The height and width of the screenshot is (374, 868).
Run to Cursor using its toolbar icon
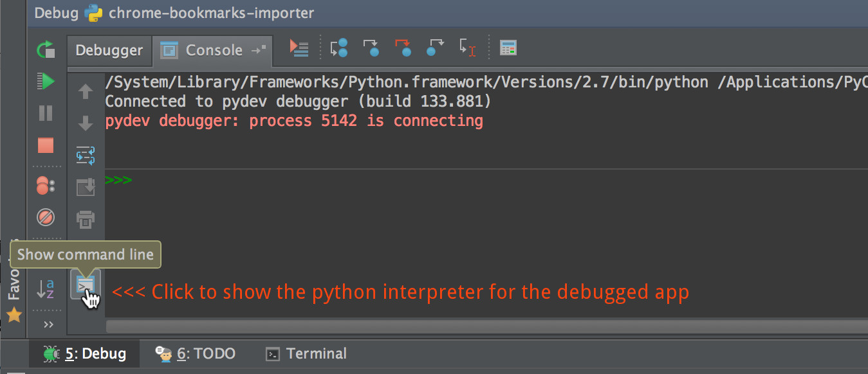click(x=468, y=48)
